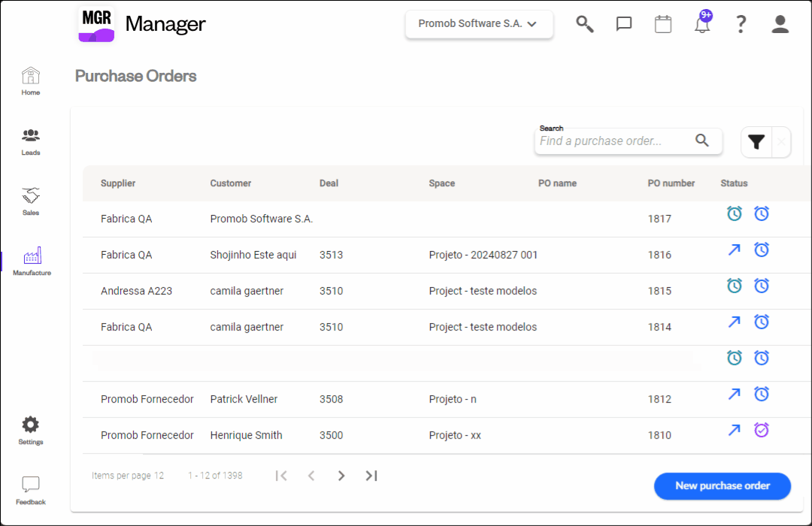The height and width of the screenshot is (526, 812).
Task: Go to Sales in sidebar
Action: coord(31,202)
